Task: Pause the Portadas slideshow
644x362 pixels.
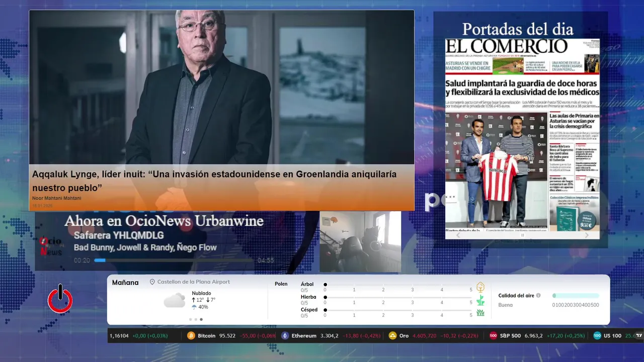Action: coord(522,235)
